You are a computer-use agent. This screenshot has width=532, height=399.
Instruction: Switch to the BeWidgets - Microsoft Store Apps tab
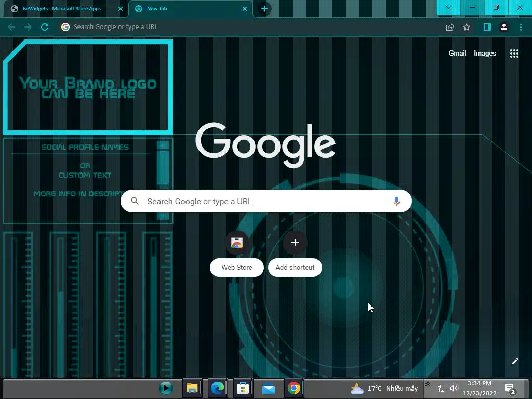64,9
